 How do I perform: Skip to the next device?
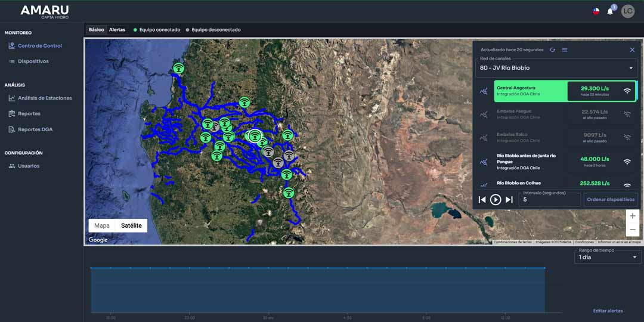pos(509,200)
